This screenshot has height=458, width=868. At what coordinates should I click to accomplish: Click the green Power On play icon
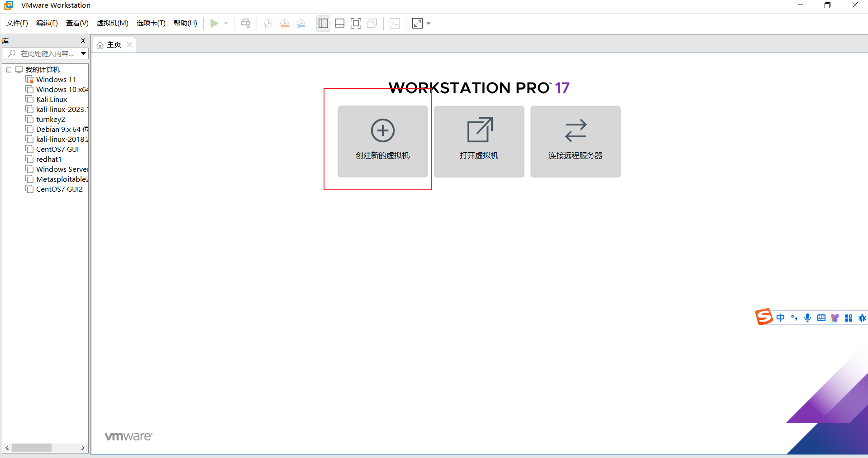point(215,23)
